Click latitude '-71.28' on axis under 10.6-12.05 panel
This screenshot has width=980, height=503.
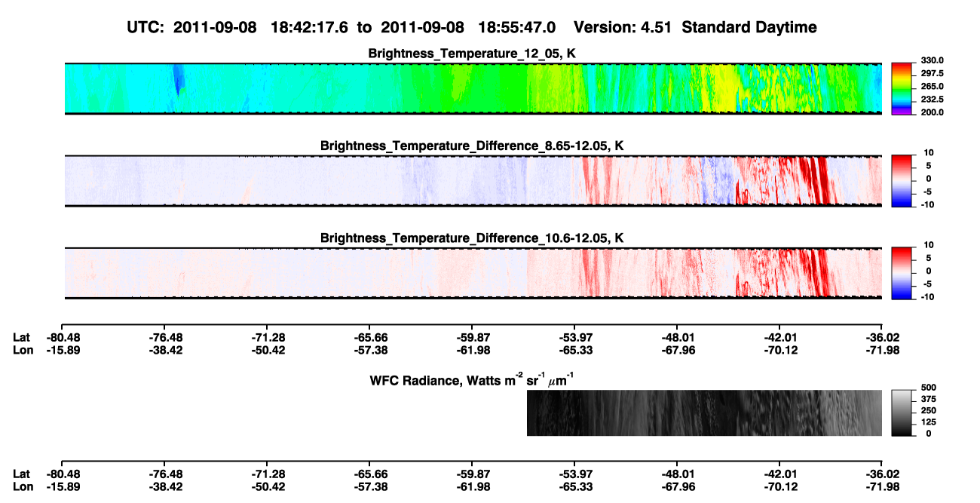[x=267, y=338]
